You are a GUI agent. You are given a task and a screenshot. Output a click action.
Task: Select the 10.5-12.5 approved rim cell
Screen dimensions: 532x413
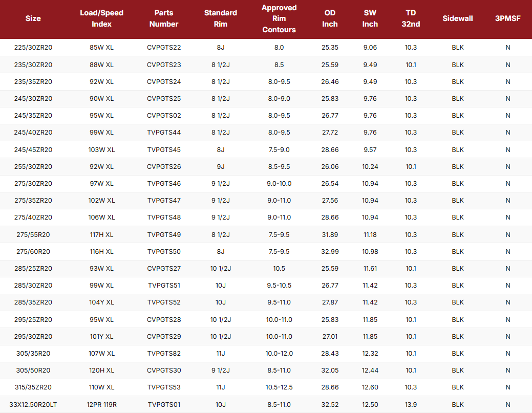tap(279, 387)
